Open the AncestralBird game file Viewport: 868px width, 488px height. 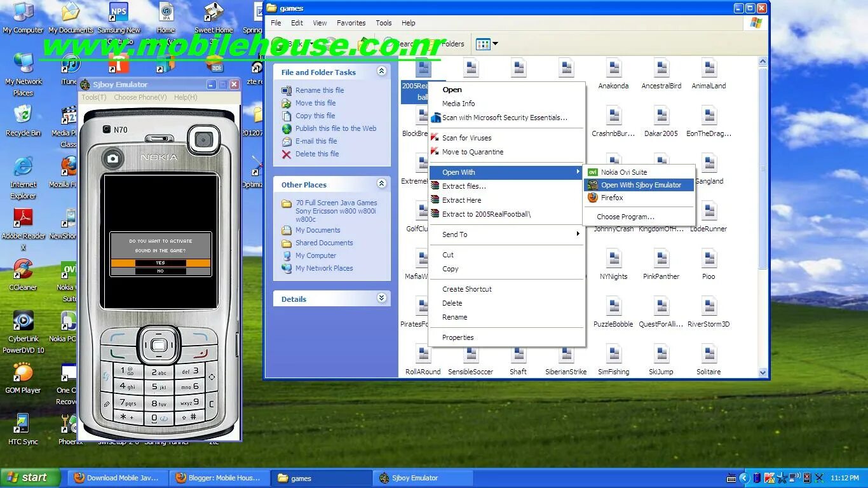pyautogui.click(x=661, y=74)
